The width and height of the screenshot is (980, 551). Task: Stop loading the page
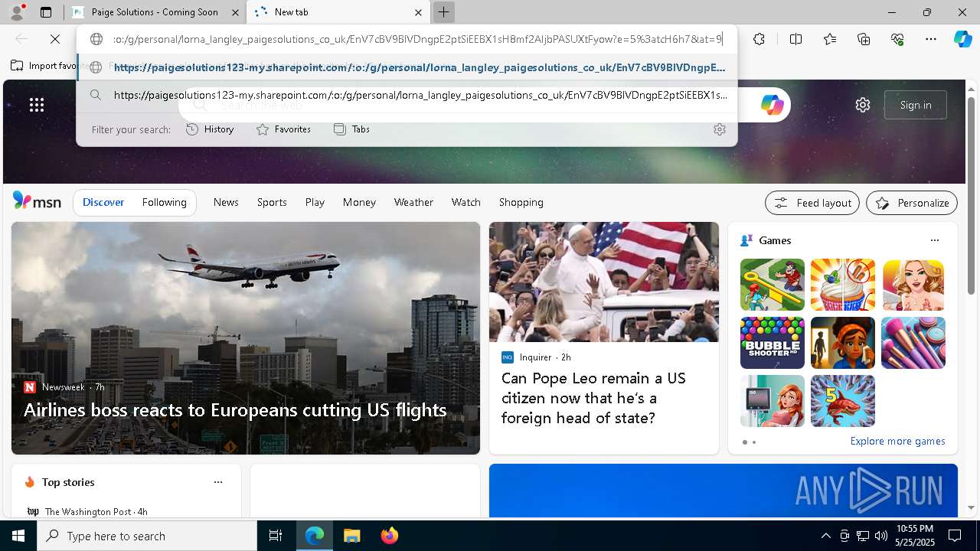tap(55, 39)
